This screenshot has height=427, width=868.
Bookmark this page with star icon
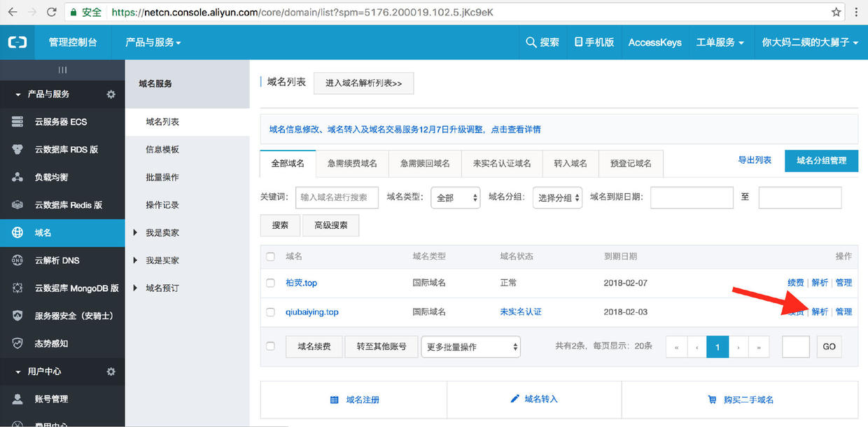tap(836, 12)
